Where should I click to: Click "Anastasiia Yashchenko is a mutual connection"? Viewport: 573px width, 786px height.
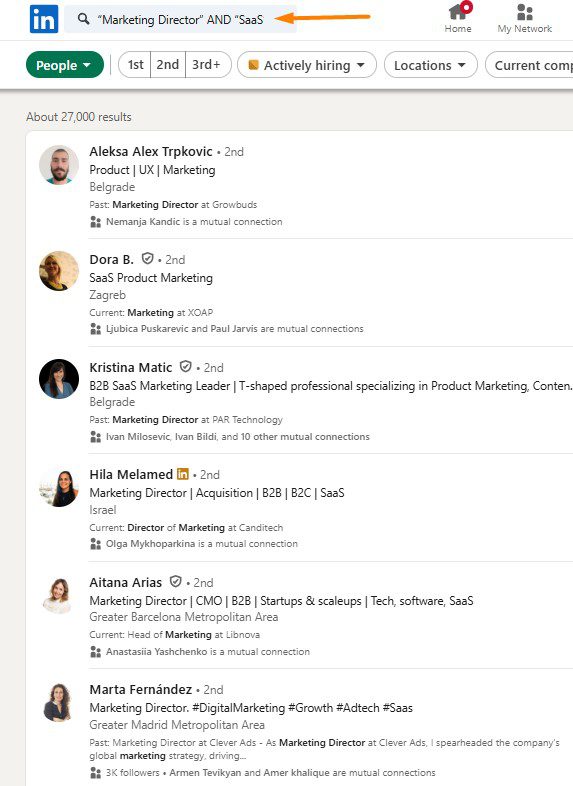pyautogui.click(x=208, y=652)
